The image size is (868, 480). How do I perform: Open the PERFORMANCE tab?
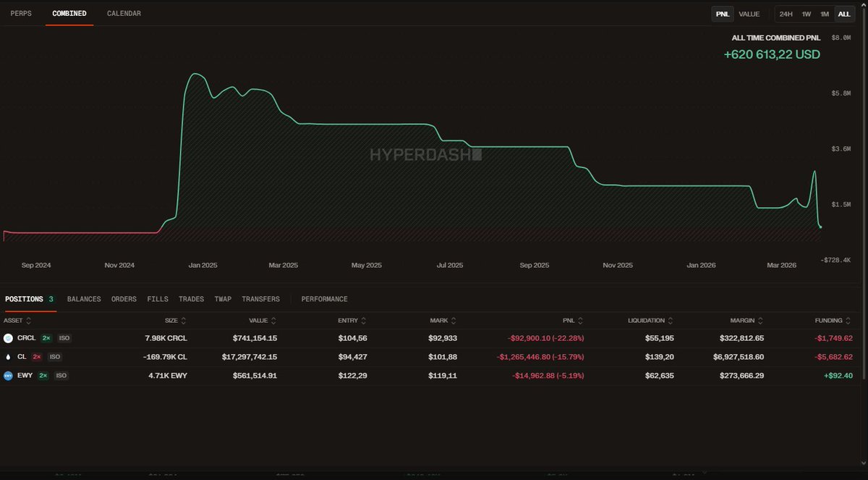tap(325, 299)
